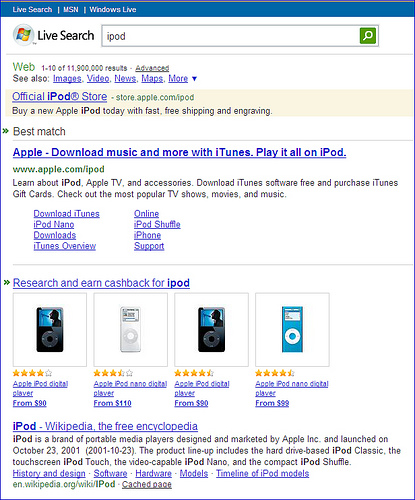Open the Cached page link
The width and height of the screenshot is (415, 500).
(147, 484)
